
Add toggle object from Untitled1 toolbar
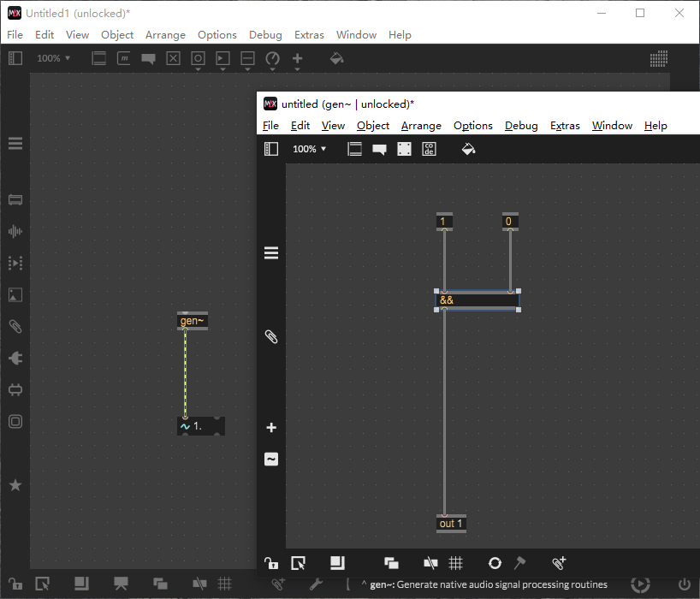tap(173, 58)
